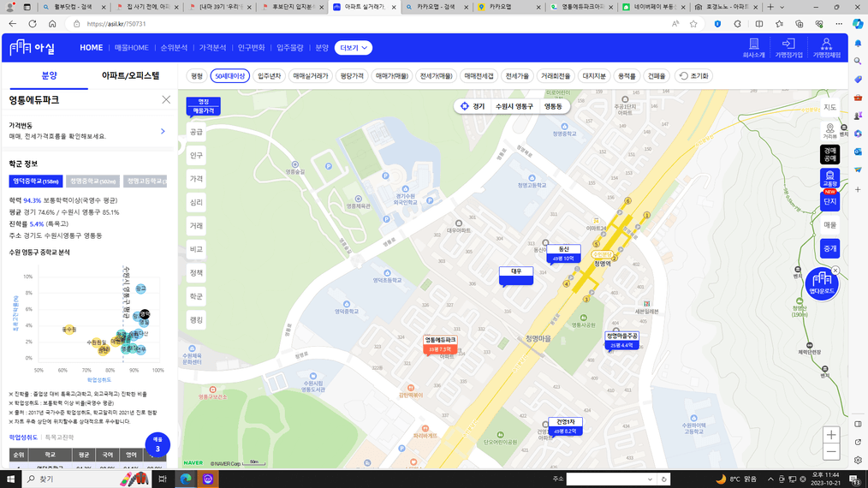The height and width of the screenshot is (488, 868).
Task: Open 가맹점가입 sign-up icon
Action: click(788, 48)
